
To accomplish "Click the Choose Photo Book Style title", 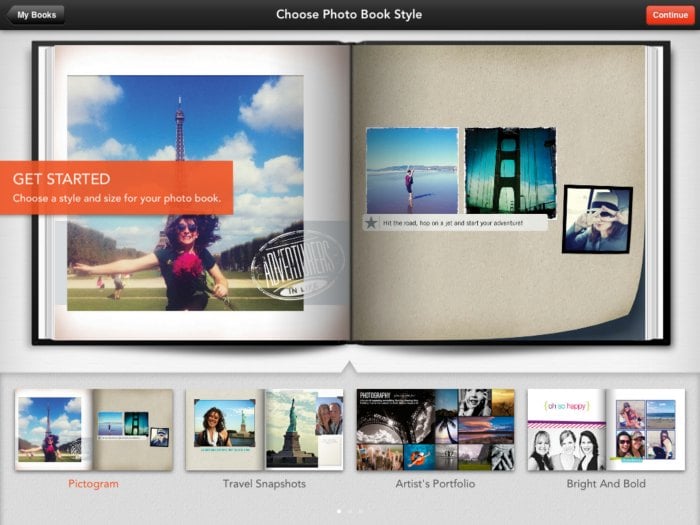I will click(349, 14).
